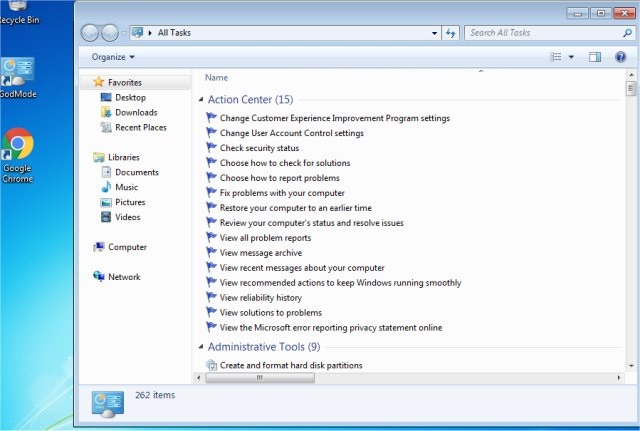This screenshot has height=431, width=640.
Task: Open the Organize dropdown menu
Action: pos(112,57)
